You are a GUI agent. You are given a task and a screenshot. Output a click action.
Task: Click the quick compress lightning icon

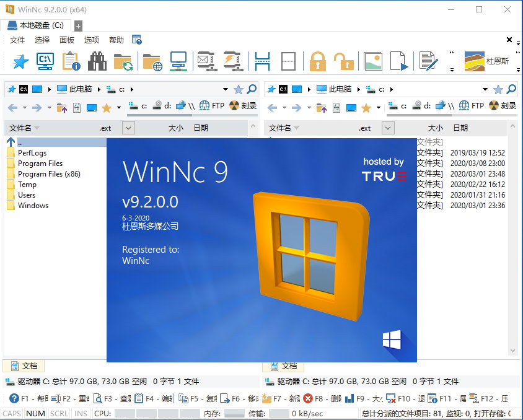tap(234, 61)
